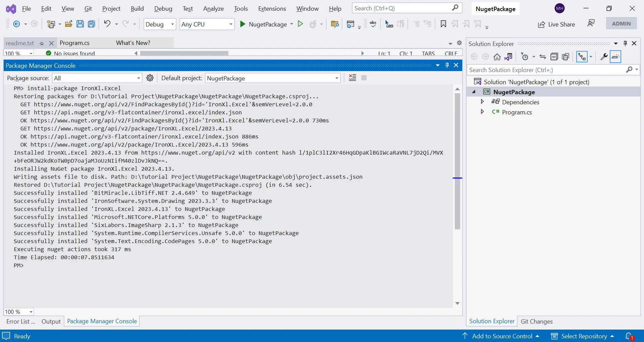The image size is (644, 342).
Task: Open the Build menu
Action: tap(137, 9)
